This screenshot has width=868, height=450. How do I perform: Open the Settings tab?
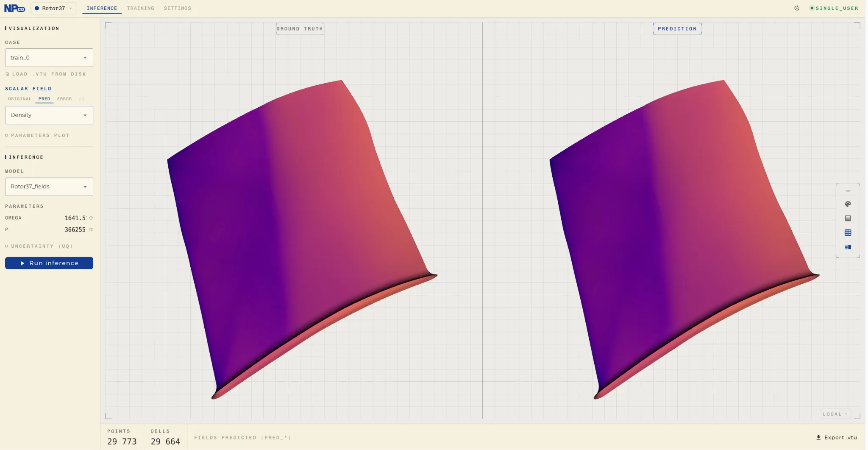click(x=177, y=8)
